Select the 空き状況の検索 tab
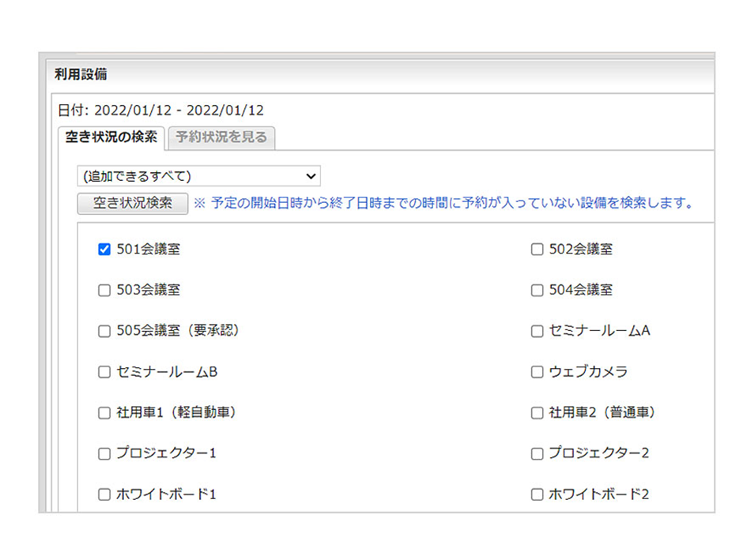The width and height of the screenshot is (747, 560). 111,137
